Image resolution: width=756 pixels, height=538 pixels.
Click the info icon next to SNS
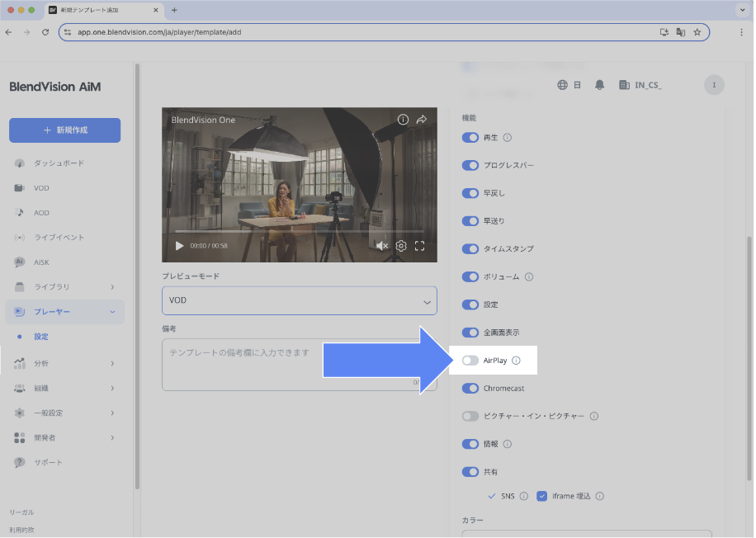pyautogui.click(x=524, y=496)
